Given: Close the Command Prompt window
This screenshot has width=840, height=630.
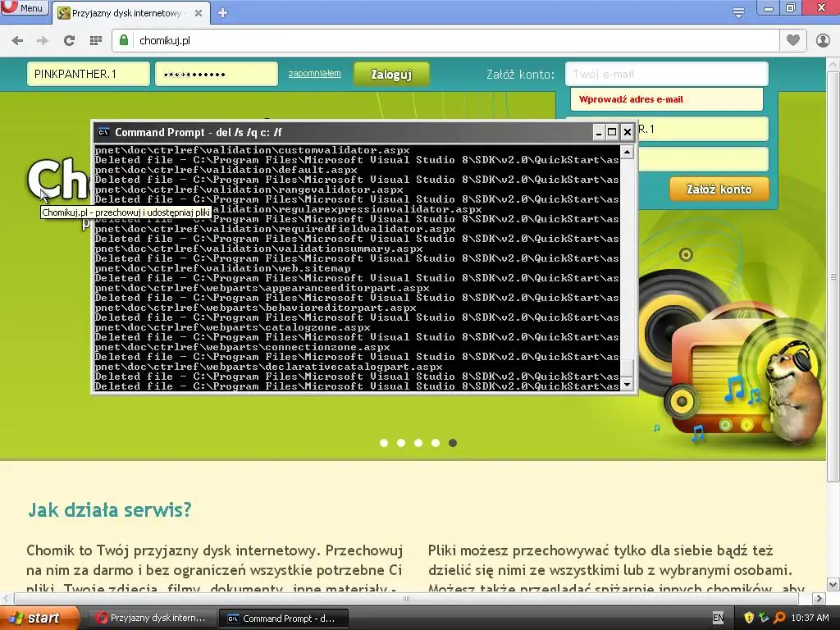Looking at the screenshot, I should pyautogui.click(x=627, y=132).
